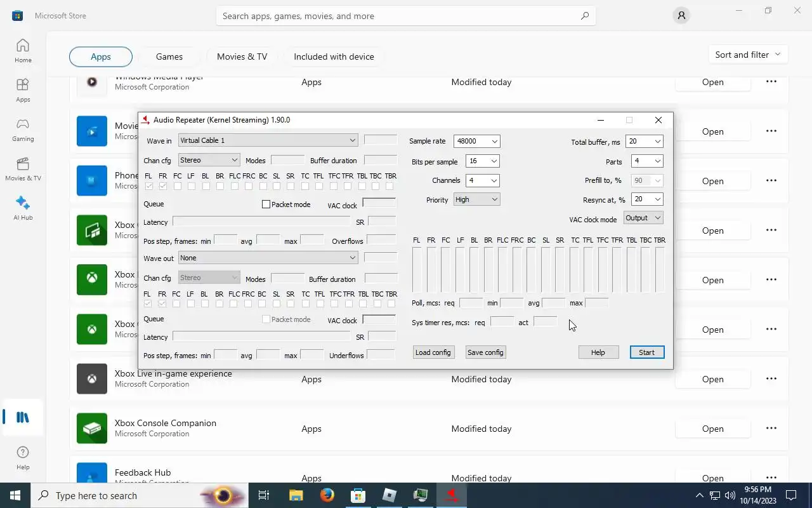Open the notification center icon
Viewport: 812px width, 508px height.
coord(791,495)
